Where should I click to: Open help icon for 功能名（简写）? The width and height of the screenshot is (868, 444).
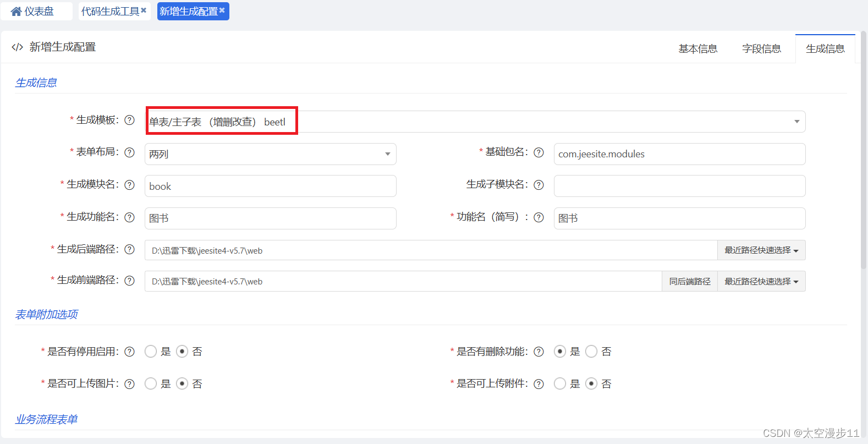539,217
